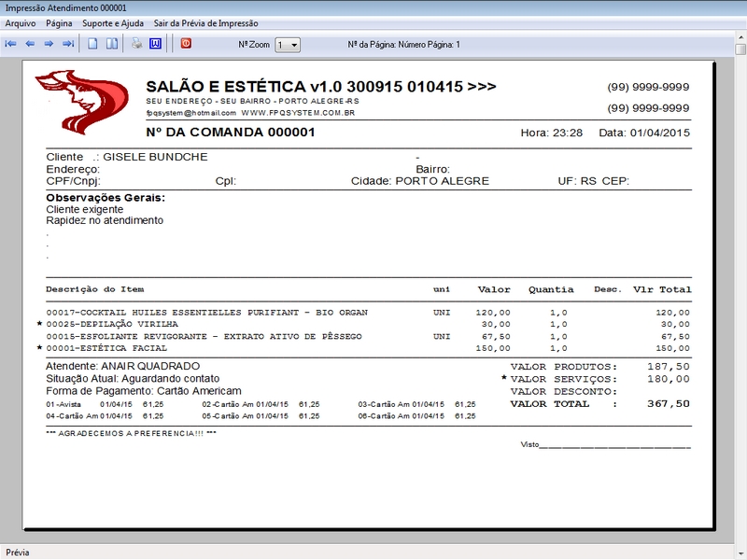Select single page view icon

92,44
